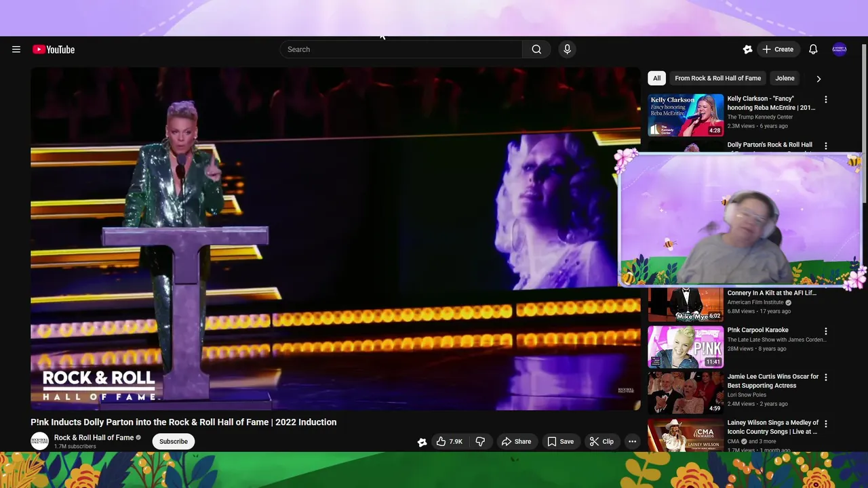The height and width of the screenshot is (488, 868).
Task: Click the '1.7M subscribers' text
Action: 75,447
